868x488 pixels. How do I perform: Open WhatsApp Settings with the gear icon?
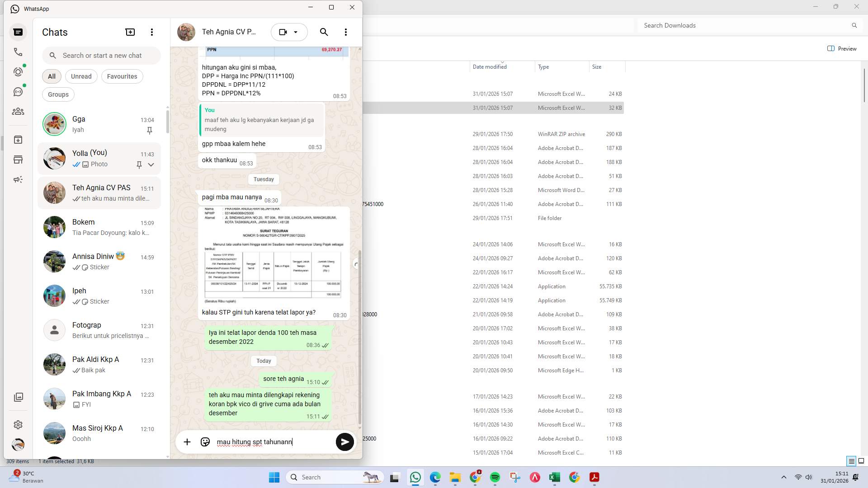click(x=18, y=425)
